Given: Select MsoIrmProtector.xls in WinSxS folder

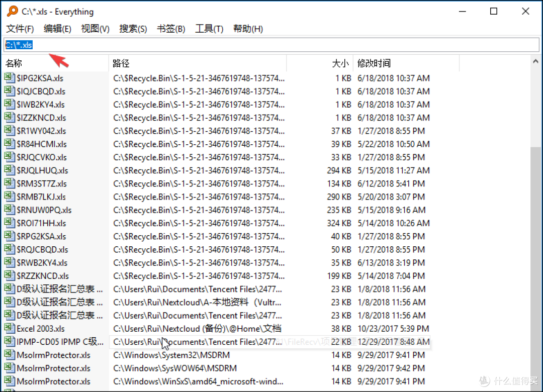Looking at the screenshot, I should point(53,381).
